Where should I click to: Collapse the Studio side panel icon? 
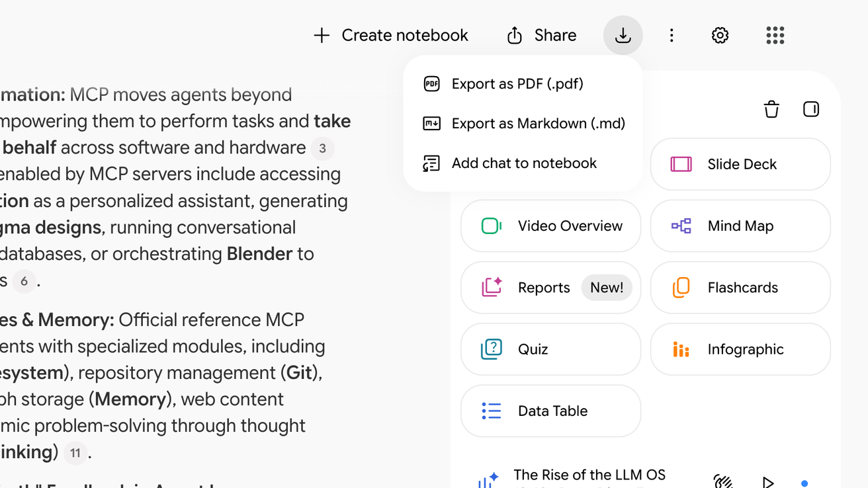811,109
